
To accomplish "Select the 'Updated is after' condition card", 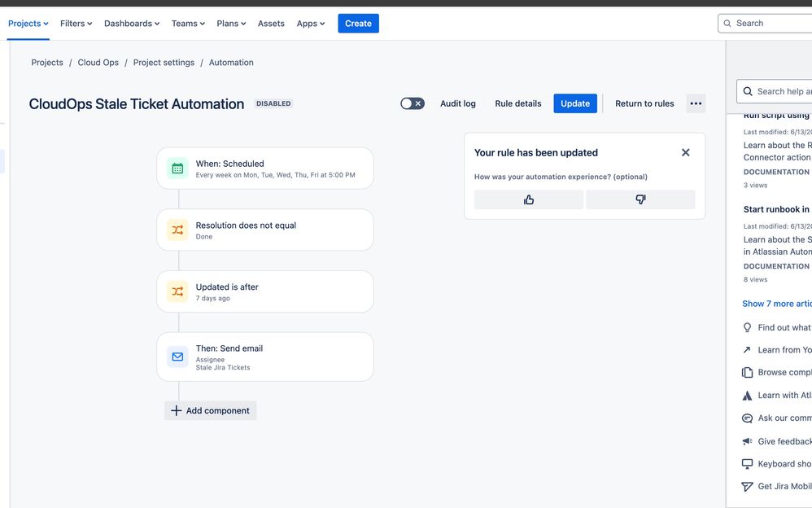I will (x=265, y=291).
